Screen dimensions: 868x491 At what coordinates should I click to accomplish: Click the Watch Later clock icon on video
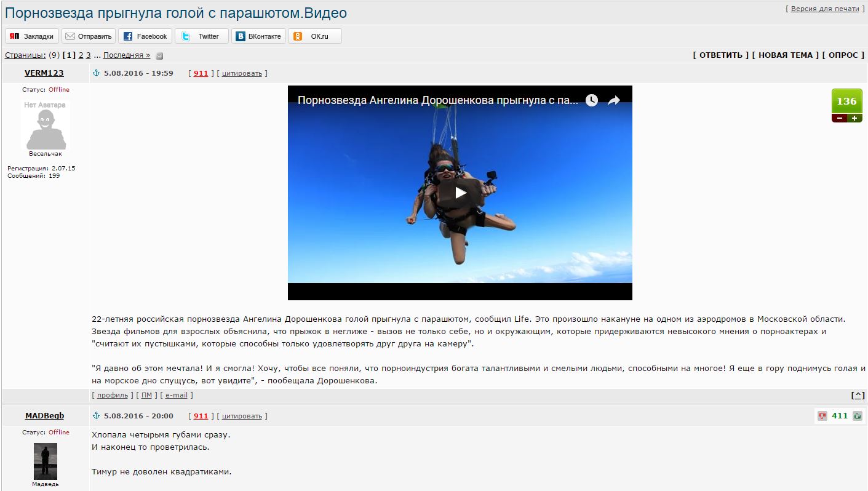pos(592,100)
